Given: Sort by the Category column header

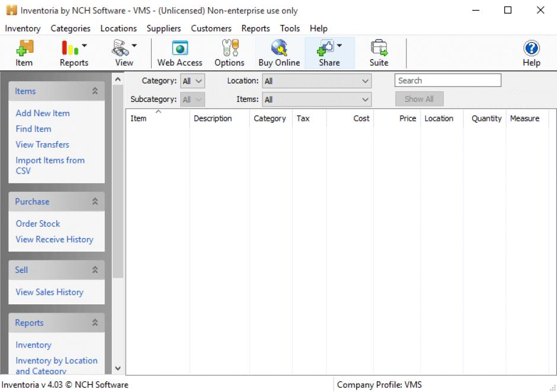Looking at the screenshot, I should click(271, 118).
